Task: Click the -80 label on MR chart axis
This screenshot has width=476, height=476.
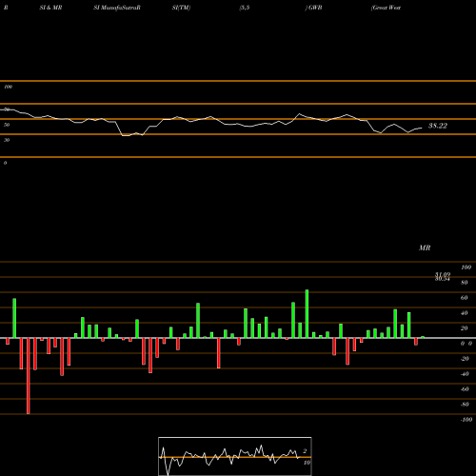Action: pos(465,405)
